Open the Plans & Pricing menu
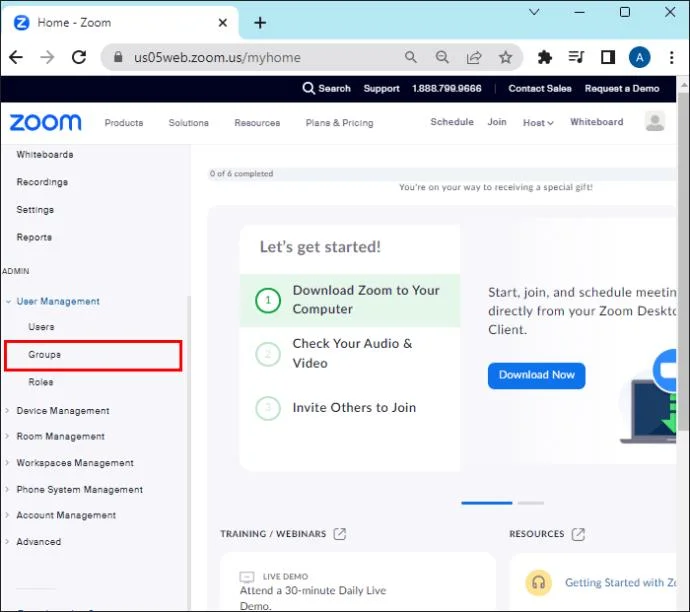 click(x=339, y=123)
